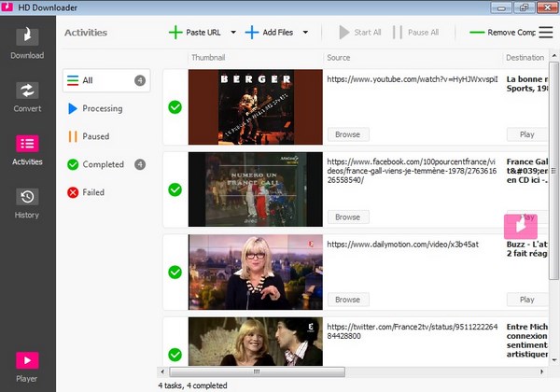560x392 pixels.
Task: Click the Activities heading text
Action: click(x=86, y=33)
